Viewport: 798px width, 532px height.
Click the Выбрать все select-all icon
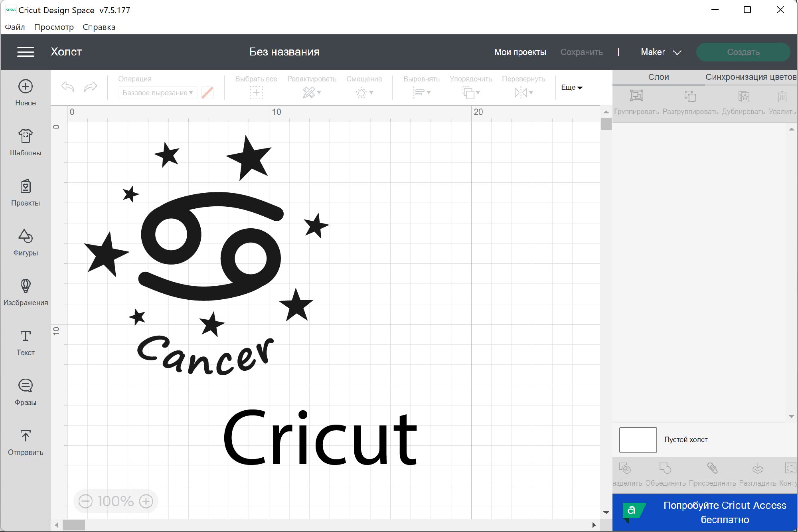pyautogui.click(x=256, y=93)
